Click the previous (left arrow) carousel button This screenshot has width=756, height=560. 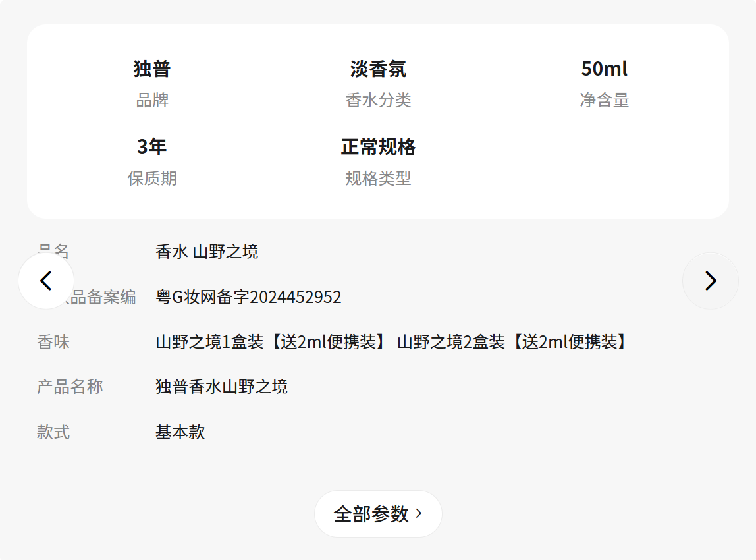tap(46, 281)
